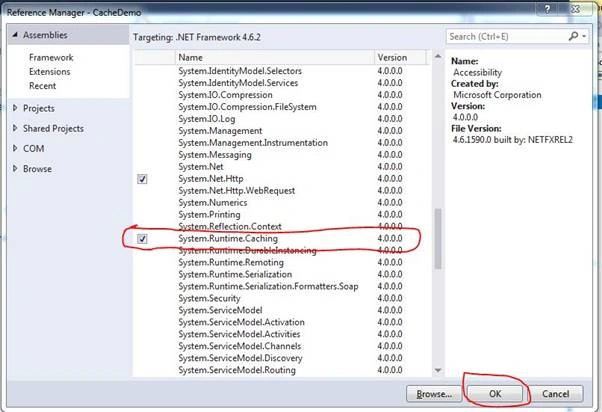Select System.ServiceModel.Activities row
The image size is (602, 412).
tap(281, 334)
